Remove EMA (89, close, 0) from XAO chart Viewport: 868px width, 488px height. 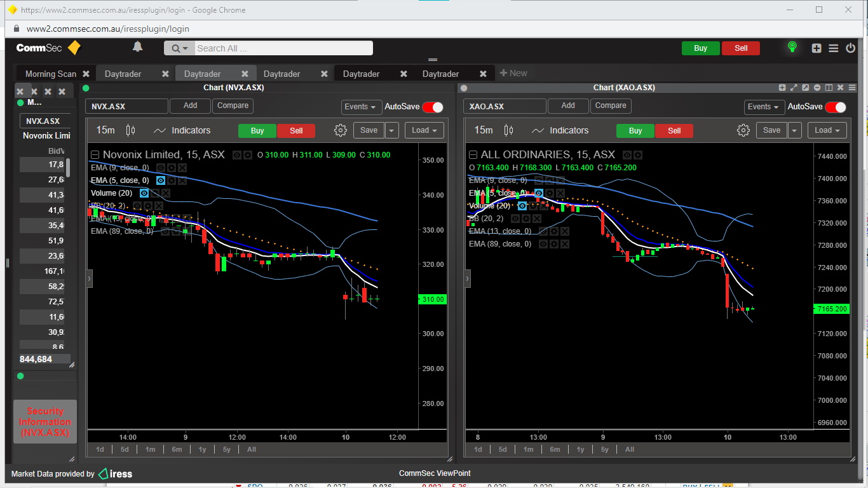point(565,244)
